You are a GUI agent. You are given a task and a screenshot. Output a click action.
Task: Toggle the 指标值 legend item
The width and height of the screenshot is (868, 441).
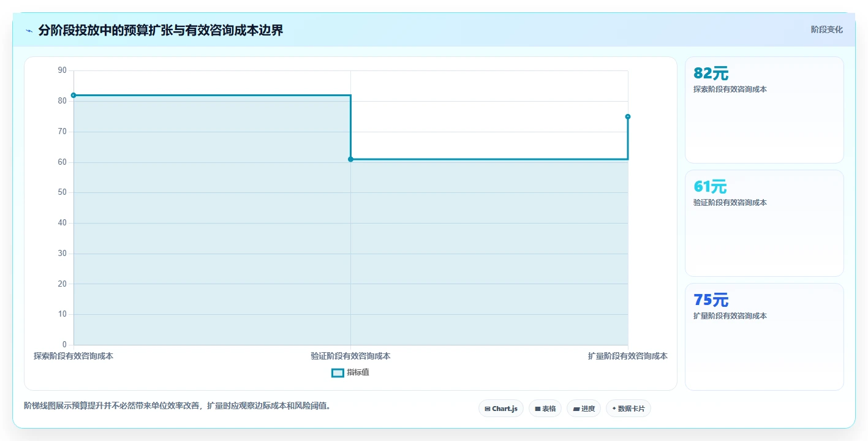coord(350,372)
